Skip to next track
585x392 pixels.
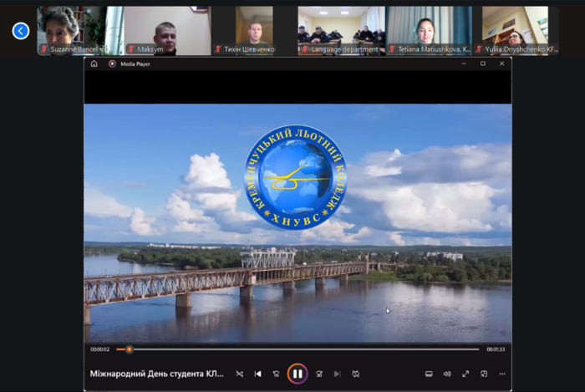click(x=337, y=374)
